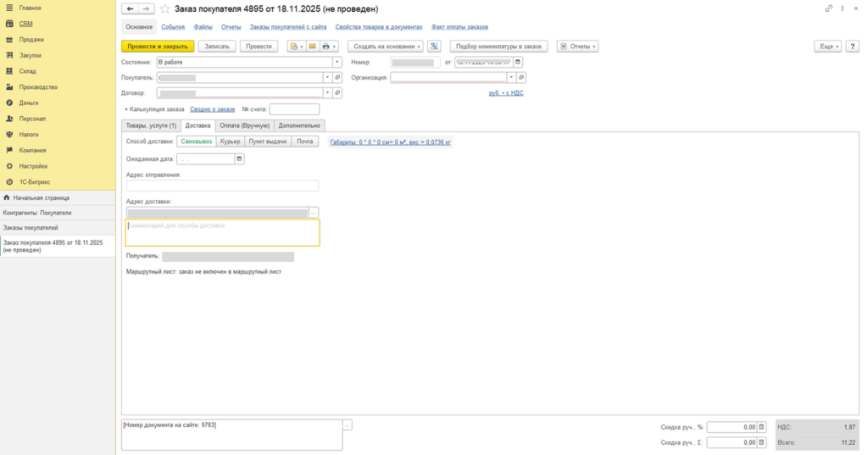Click Провести и закрыть button

click(x=158, y=47)
